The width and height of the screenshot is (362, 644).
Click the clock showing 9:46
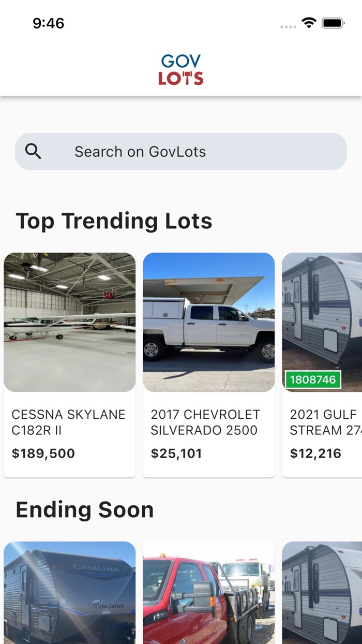[49, 23]
